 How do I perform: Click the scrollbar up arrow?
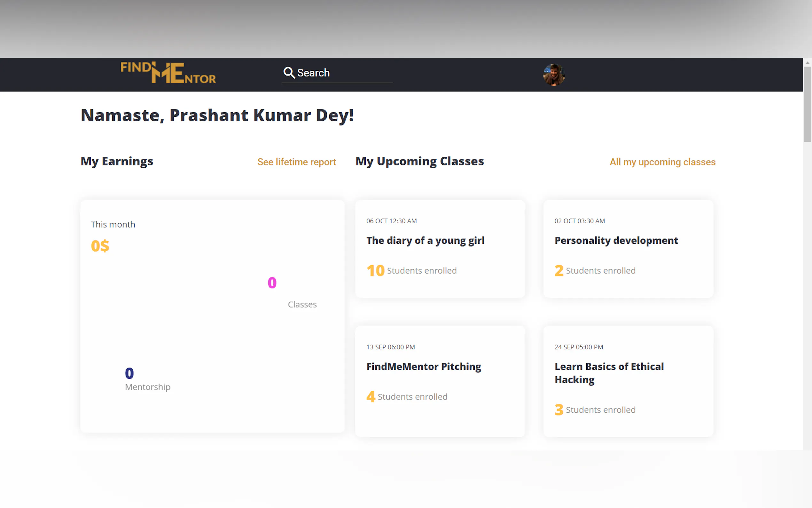tap(807, 62)
